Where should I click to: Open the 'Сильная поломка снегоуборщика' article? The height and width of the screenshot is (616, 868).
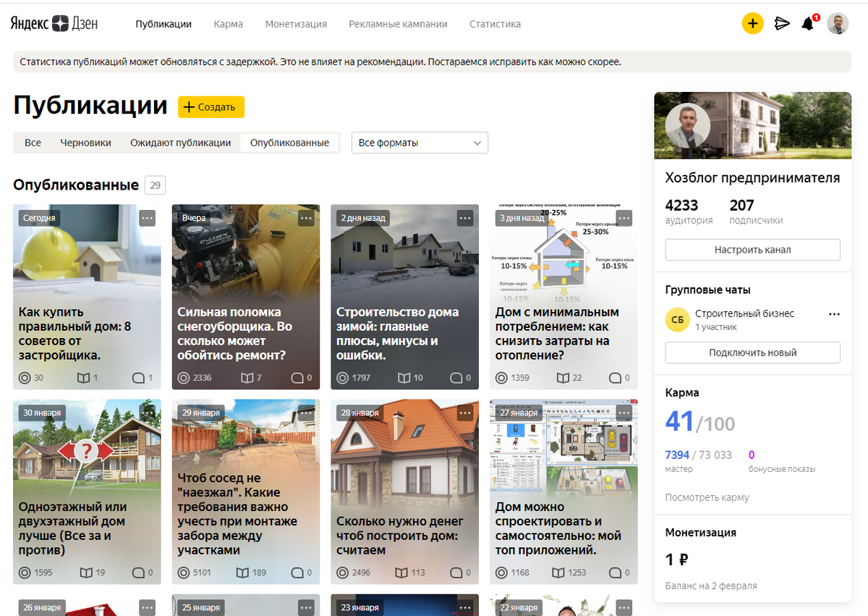coord(246,297)
